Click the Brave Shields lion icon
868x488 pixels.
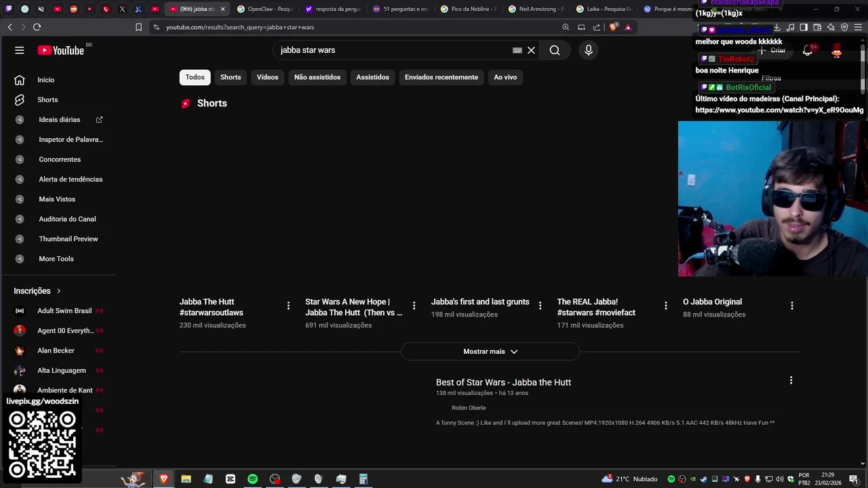pyautogui.click(x=613, y=27)
